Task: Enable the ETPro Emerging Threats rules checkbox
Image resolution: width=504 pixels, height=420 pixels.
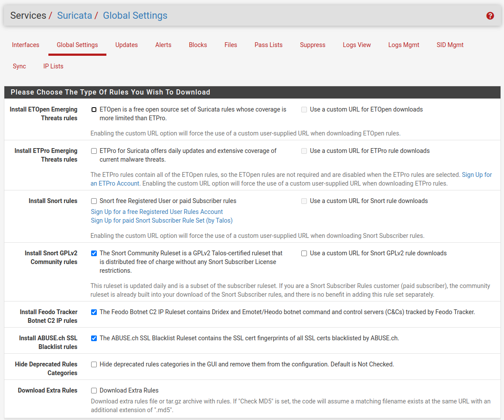Action: (x=94, y=151)
